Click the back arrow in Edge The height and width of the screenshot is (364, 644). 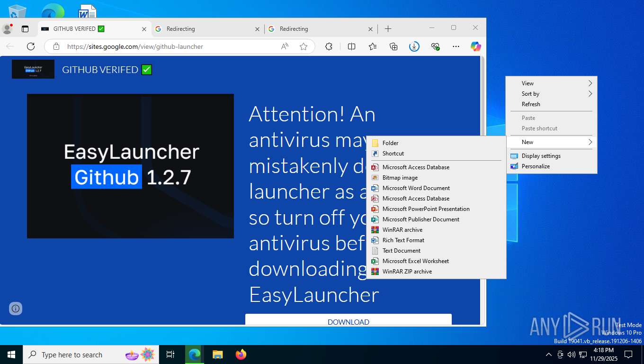tap(10, 46)
